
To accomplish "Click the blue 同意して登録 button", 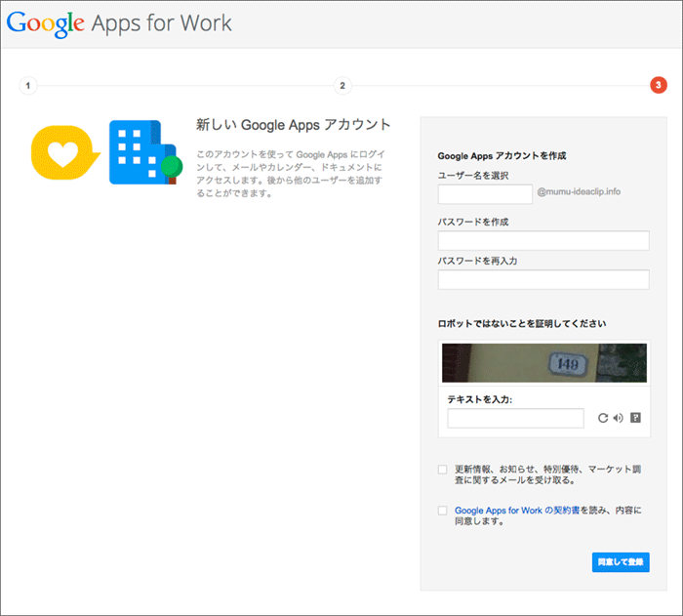I will click(x=621, y=562).
